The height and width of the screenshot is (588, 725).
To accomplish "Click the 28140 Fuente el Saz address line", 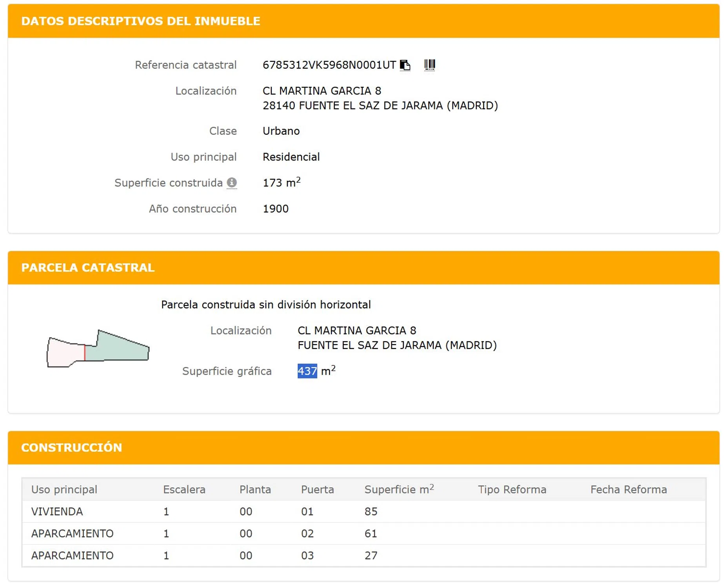I will tap(380, 106).
